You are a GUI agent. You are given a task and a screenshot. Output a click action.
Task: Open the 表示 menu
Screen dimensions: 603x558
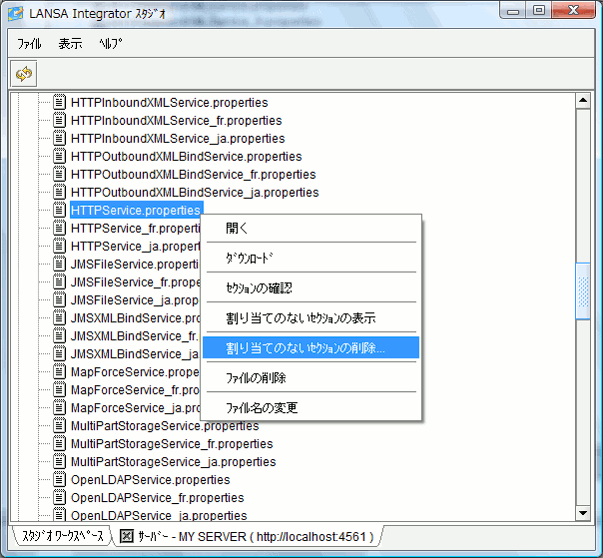(x=70, y=44)
